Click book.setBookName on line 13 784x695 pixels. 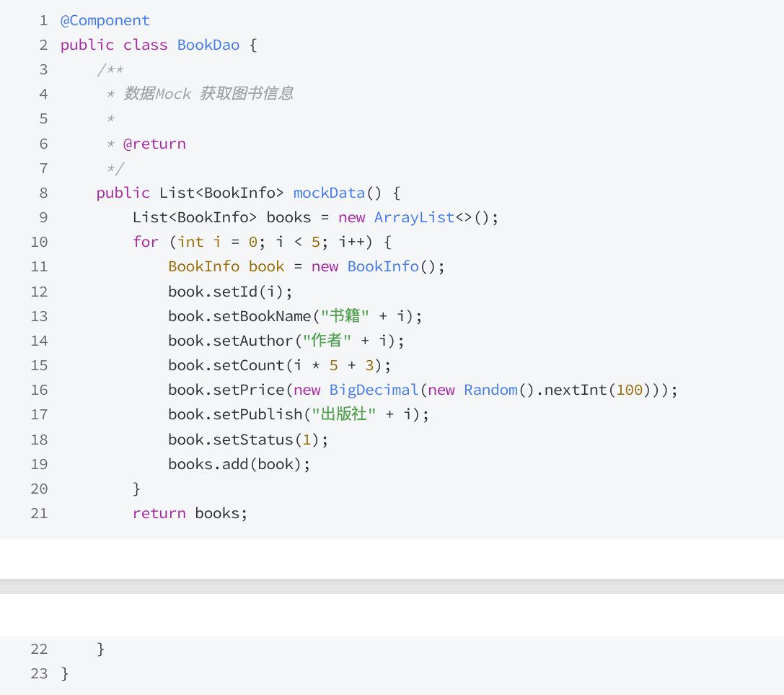[x=239, y=316]
